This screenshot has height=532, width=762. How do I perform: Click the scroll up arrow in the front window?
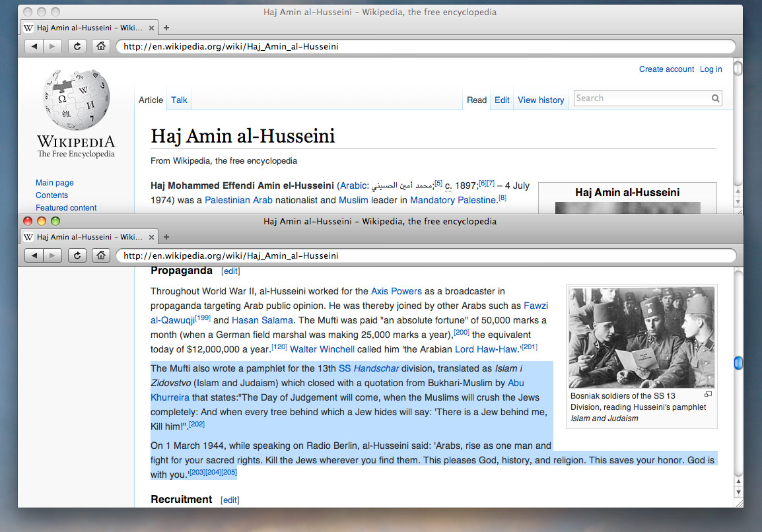[x=738, y=481]
